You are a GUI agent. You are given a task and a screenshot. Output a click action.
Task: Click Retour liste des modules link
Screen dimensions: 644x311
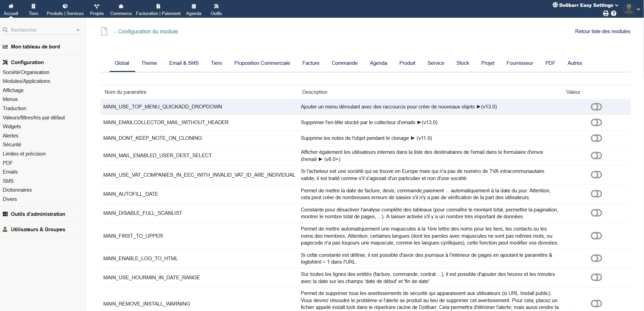pyautogui.click(x=602, y=31)
